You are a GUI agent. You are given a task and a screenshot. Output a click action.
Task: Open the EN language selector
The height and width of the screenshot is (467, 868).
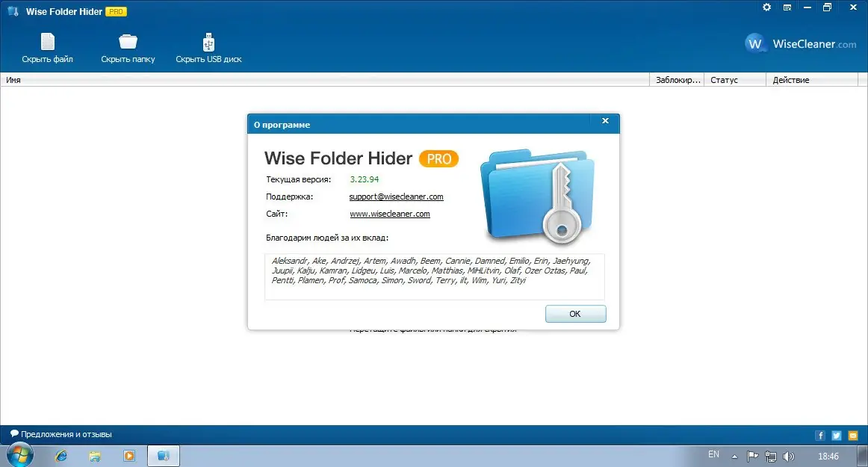pos(713,454)
